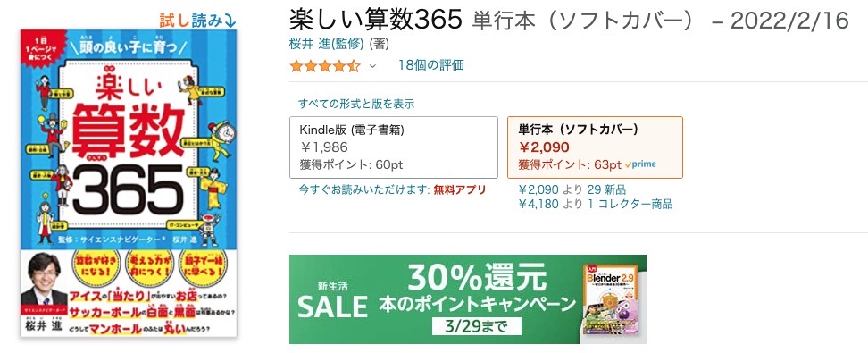Select the Kindle版 (電子書籍) format option

pos(394,147)
